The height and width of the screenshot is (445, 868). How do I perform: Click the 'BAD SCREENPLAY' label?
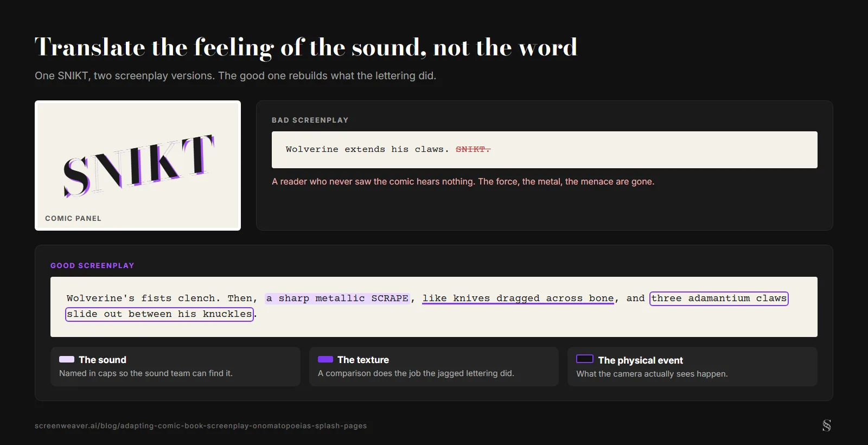click(x=310, y=120)
